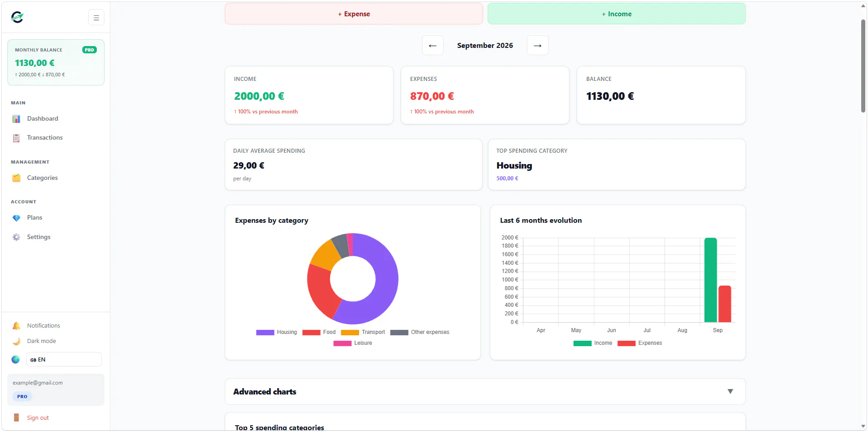Viewport: 868px width, 432px height.
Task: Toggle Leisure legend swatch
Action: [x=342, y=343]
